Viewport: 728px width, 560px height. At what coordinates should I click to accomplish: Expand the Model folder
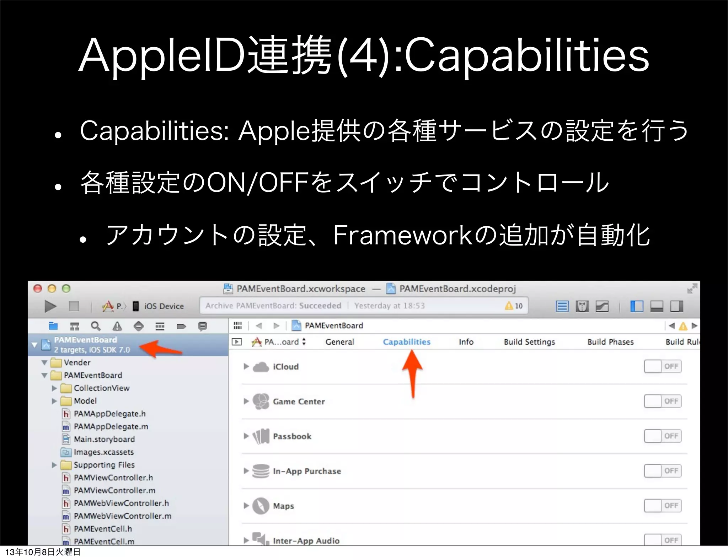click(54, 401)
